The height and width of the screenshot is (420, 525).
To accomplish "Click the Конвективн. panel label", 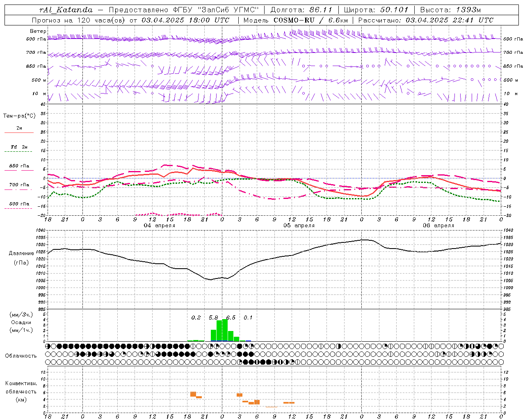I will click(21, 383).
